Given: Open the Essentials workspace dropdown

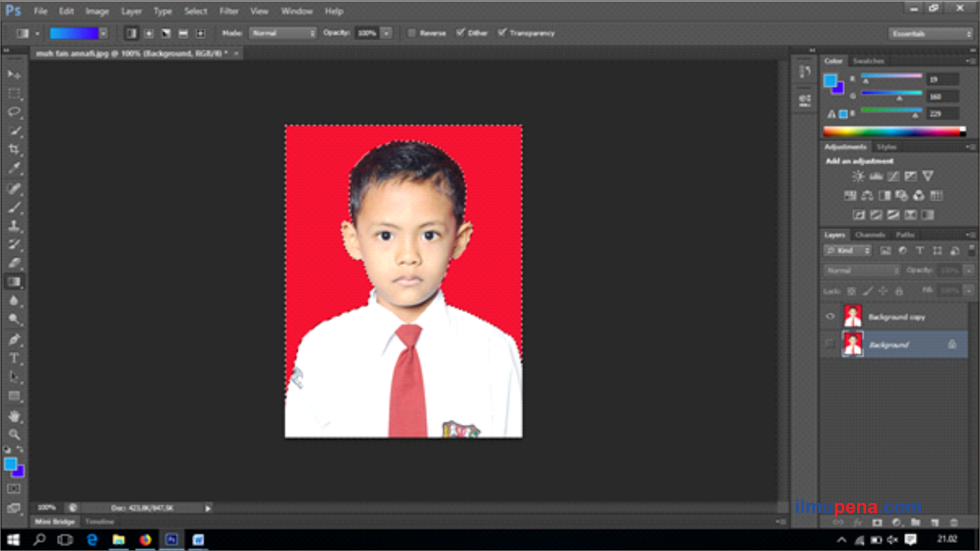Looking at the screenshot, I should point(930,34).
